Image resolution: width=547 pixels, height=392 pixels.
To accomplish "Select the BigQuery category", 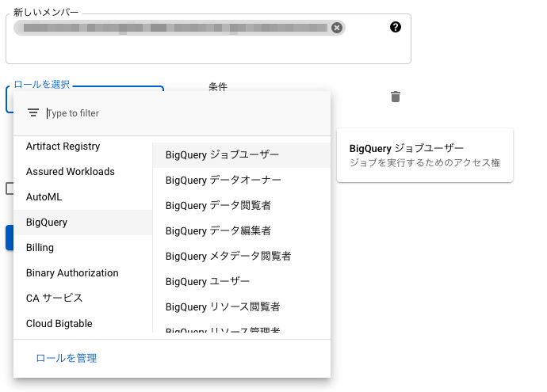I will pyautogui.click(x=83, y=223).
